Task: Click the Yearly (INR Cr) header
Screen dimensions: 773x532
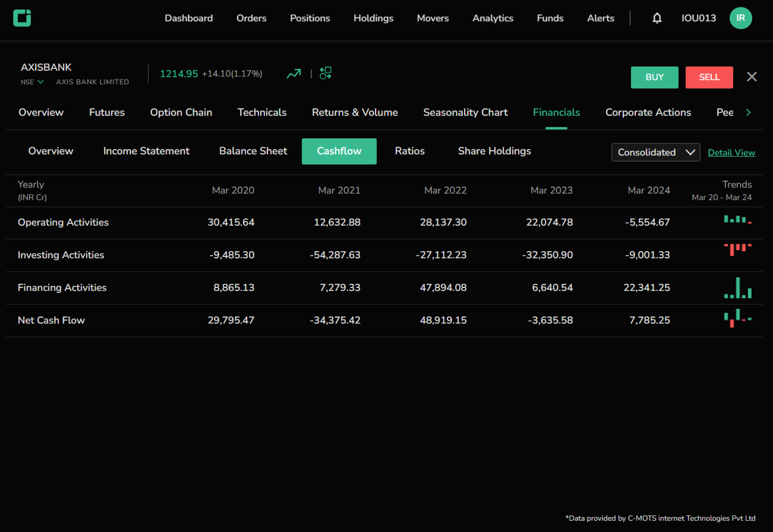Action: pyautogui.click(x=32, y=191)
